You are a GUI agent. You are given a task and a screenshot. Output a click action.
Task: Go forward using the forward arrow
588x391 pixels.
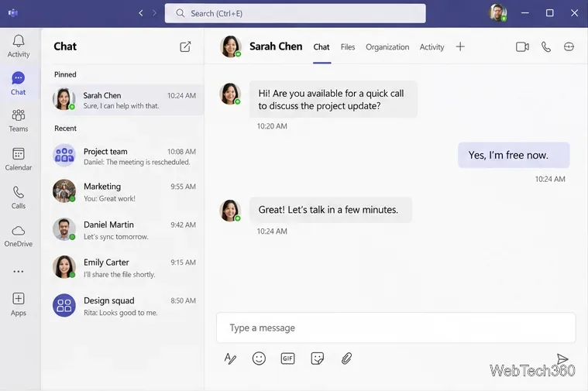click(154, 13)
